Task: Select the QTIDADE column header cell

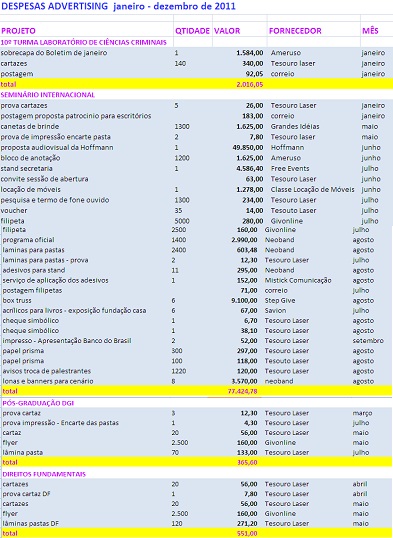Action: tap(193, 31)
